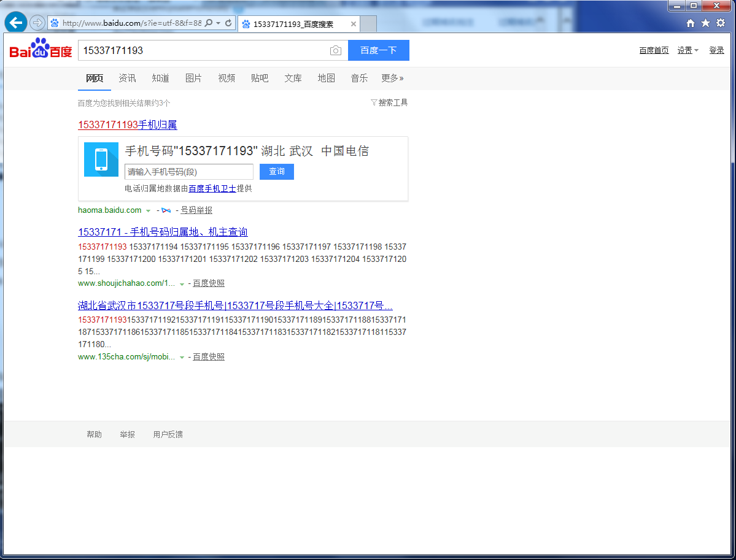This screenshot has width=736, height=560.
Task: Click the 帮助 footer link
Action: click(x=94, y=434)
